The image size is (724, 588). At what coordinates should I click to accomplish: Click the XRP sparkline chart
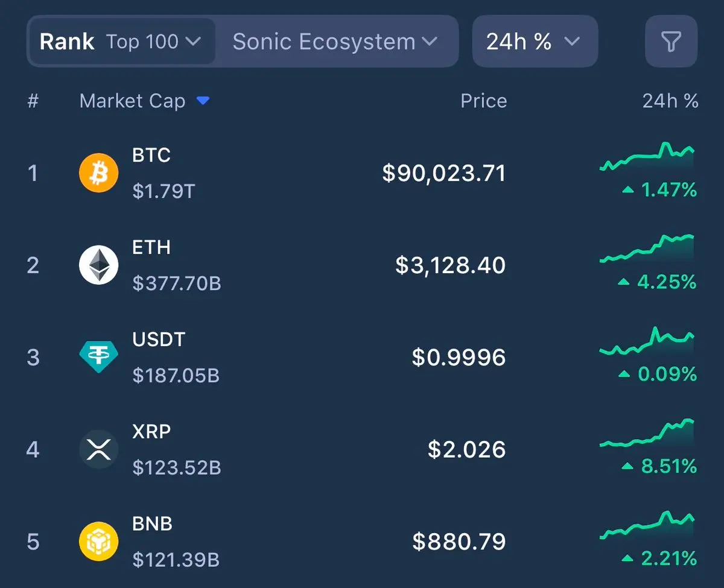coord(647,434)
